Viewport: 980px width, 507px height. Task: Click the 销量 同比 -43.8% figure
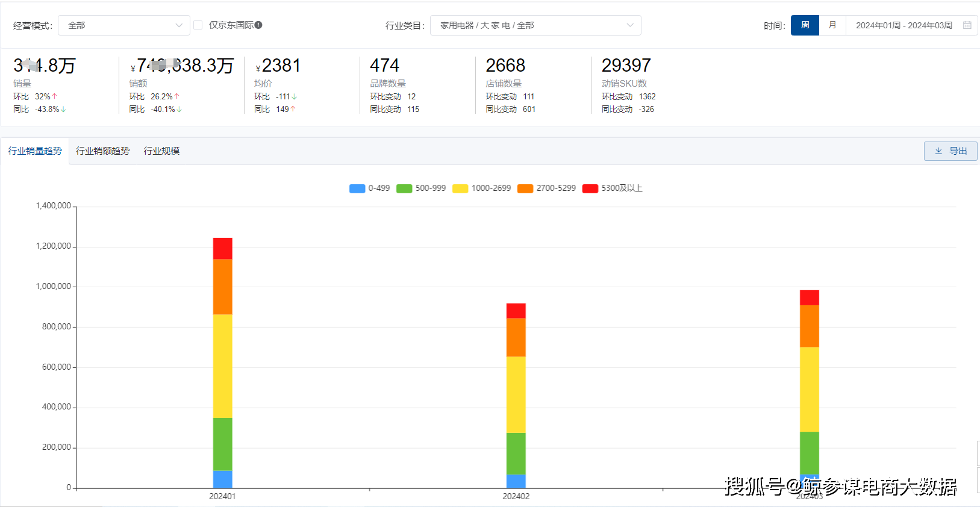(x=51, y=109)
